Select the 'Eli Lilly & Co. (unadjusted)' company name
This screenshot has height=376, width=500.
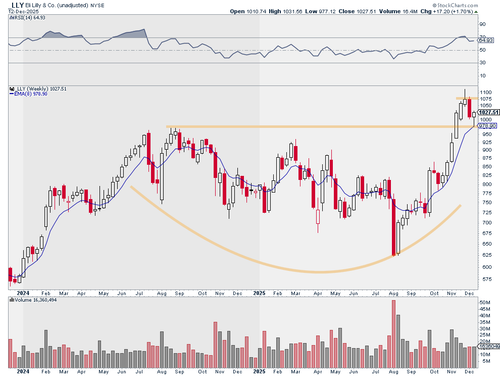pos(57,5)
